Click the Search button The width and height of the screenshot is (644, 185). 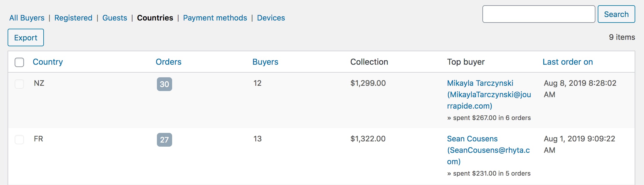coord(616,14)
